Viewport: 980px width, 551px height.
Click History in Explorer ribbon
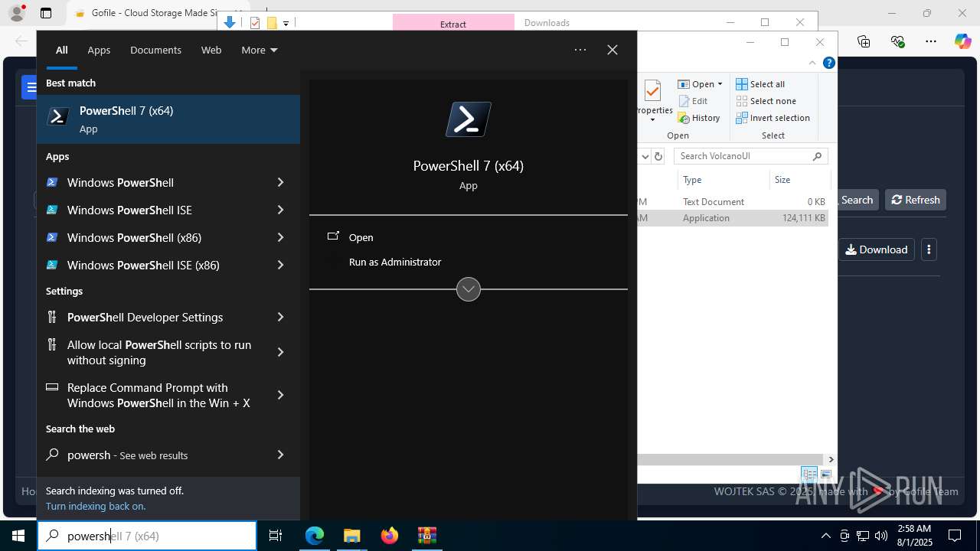tap(699, 118)
